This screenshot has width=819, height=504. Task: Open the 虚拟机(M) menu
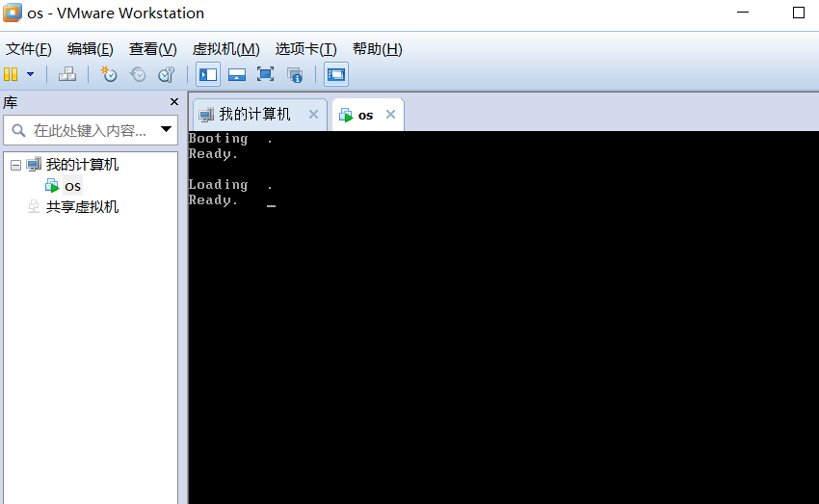(x=225, y=49)
